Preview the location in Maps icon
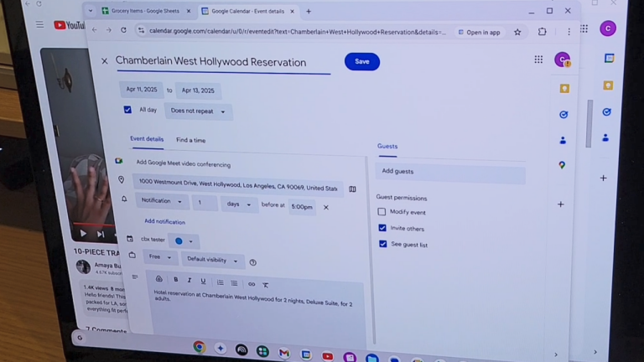Viewport: 644px width, 362px height. point(352,189)
